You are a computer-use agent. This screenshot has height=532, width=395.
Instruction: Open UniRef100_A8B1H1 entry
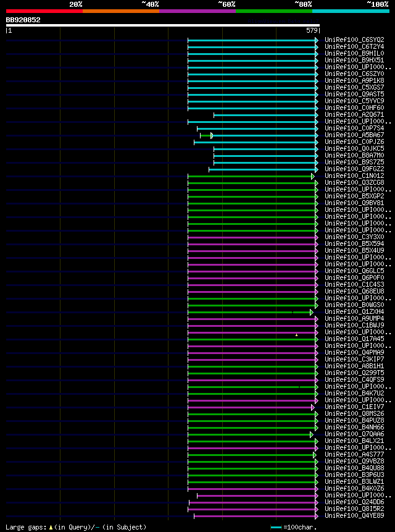[354, 366]
